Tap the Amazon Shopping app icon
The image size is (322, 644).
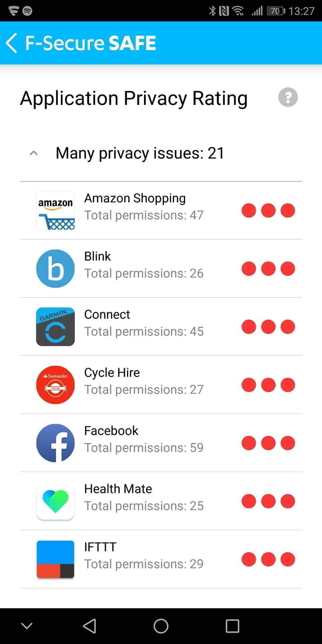pyautogui.click(x=55, y=211)
